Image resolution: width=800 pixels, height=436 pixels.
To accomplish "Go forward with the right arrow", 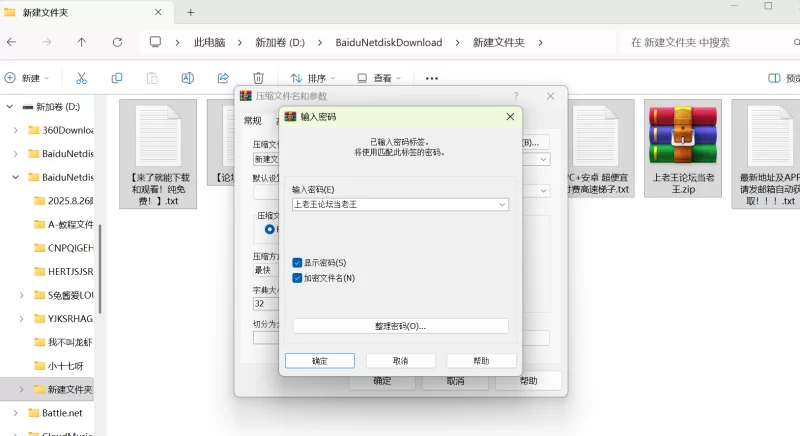I will (46, 42).
